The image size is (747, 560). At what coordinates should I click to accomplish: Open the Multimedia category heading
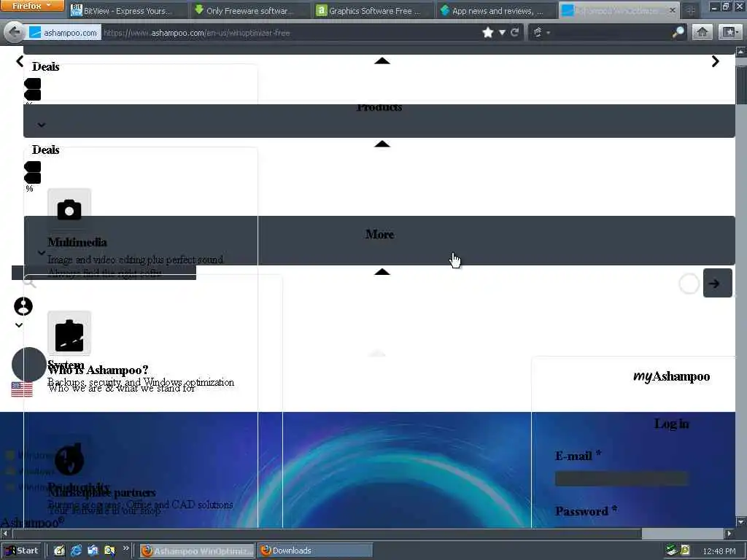pyautogui.click(x=77, y=242)
